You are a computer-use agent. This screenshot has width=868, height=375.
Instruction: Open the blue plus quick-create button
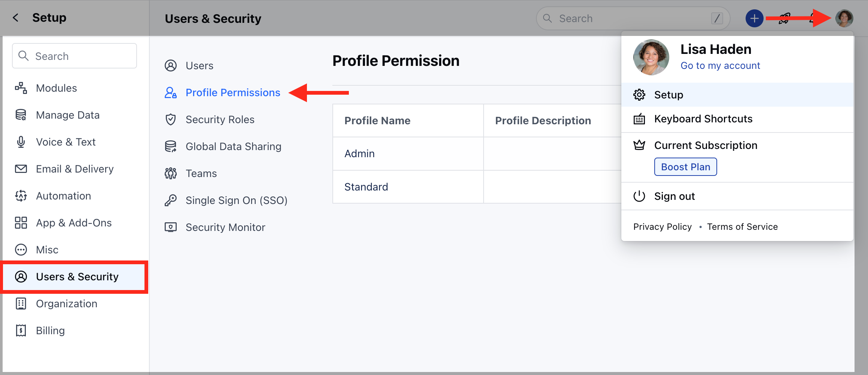coord(754,18)
